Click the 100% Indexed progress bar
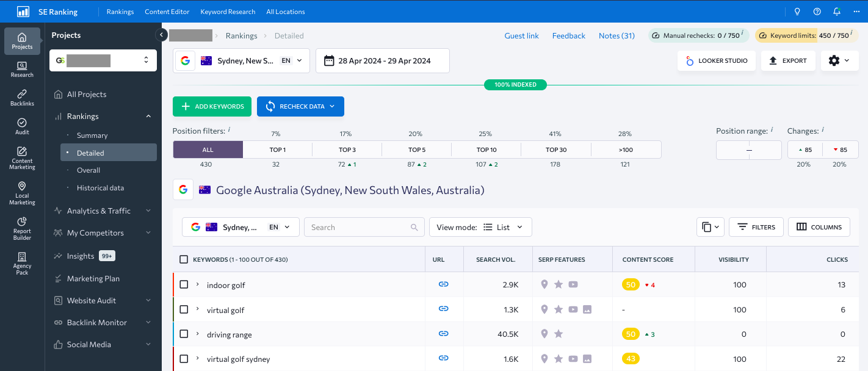This screenshot has width=868, height=371. pos(515,84)
